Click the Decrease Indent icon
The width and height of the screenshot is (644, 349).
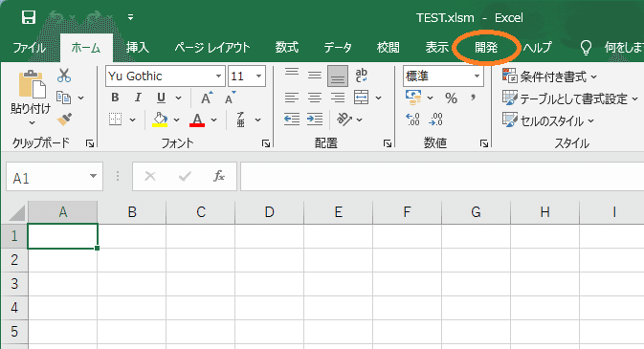click(x=292, y=120)
